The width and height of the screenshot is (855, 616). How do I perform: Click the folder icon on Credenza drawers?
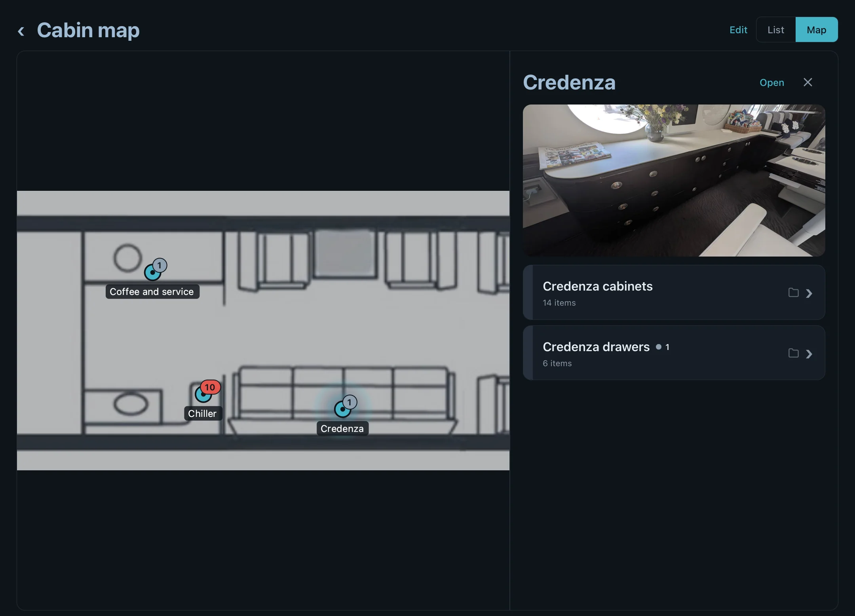(x=793, y=353)
